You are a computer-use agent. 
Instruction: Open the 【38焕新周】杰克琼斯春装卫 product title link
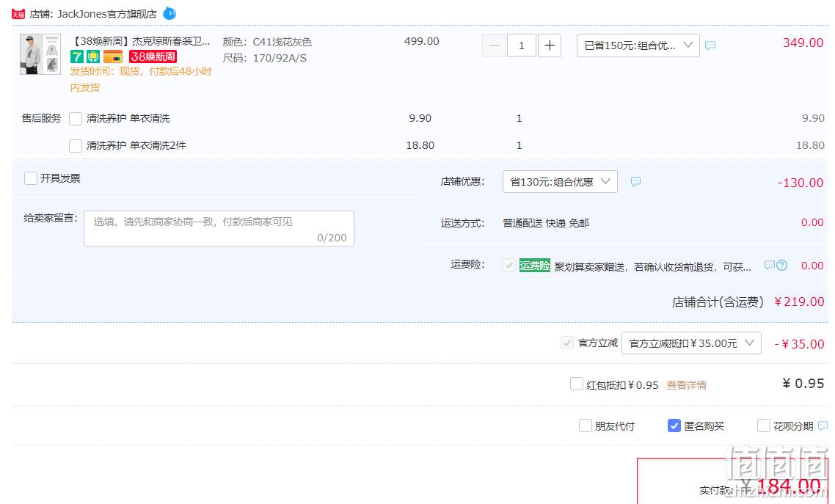pyautogui.click(x=141, y=42)
